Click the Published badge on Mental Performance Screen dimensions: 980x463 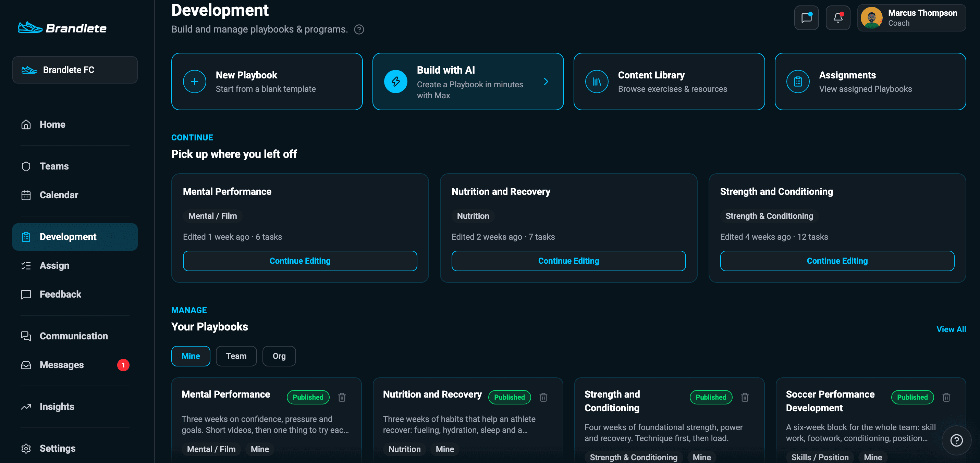click(308, 397)
